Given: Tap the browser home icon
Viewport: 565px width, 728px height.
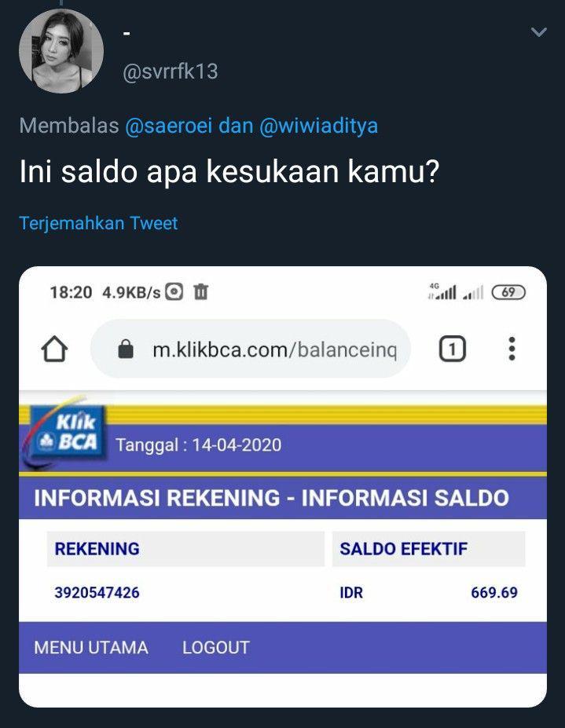Looking at the screenshot, I should 55,349.
